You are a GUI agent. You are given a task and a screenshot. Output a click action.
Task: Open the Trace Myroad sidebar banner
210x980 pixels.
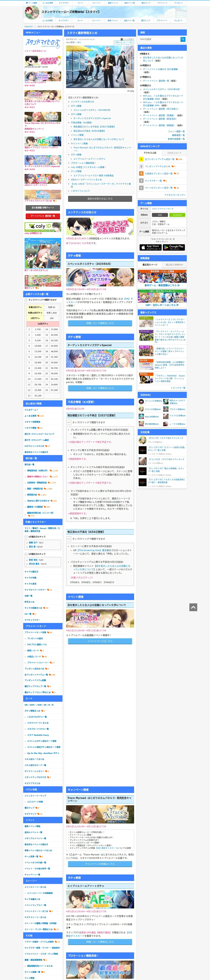43,116
